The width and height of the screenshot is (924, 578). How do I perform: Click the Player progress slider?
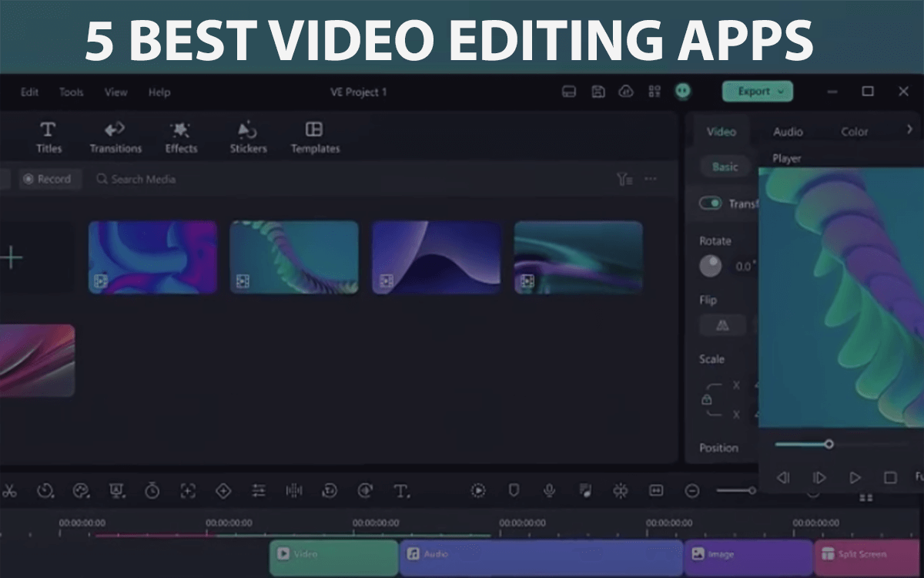830,444
